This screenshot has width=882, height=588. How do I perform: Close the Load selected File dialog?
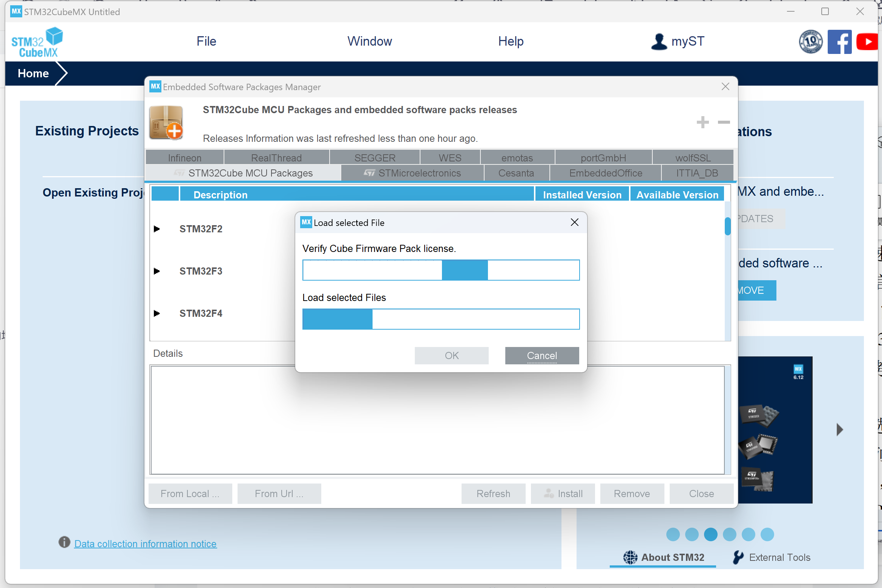tap(574, 223)
